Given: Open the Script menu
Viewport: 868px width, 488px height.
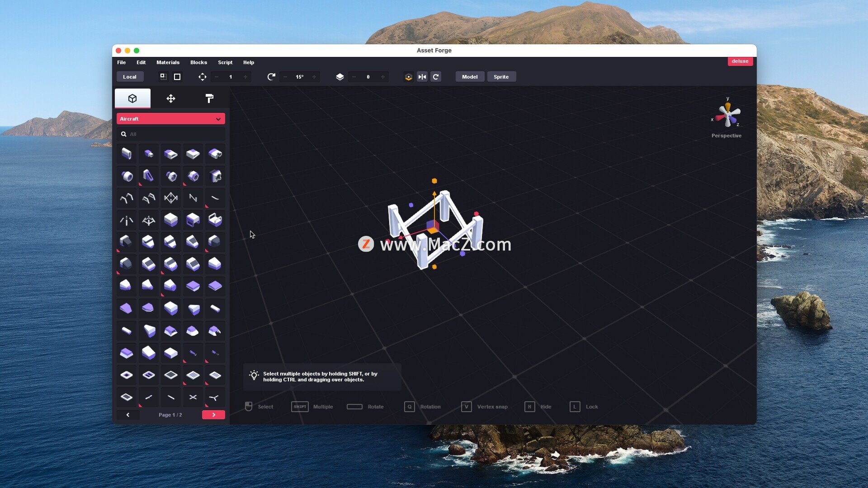Looking at the screenshot, I should tap(225, 62).
